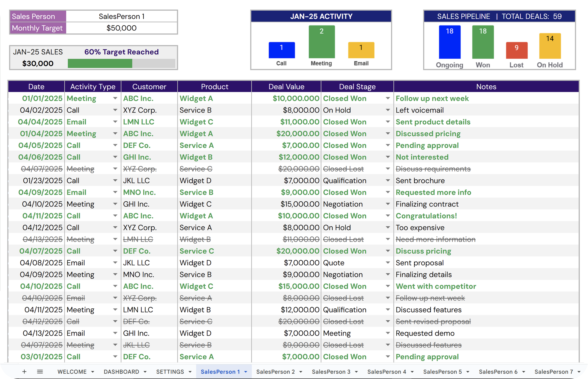Image resolution: width=588 pixels, height=379 pixels.
Task: Open the DASHBOARD tab menu arrow
Action: (145, 372)
